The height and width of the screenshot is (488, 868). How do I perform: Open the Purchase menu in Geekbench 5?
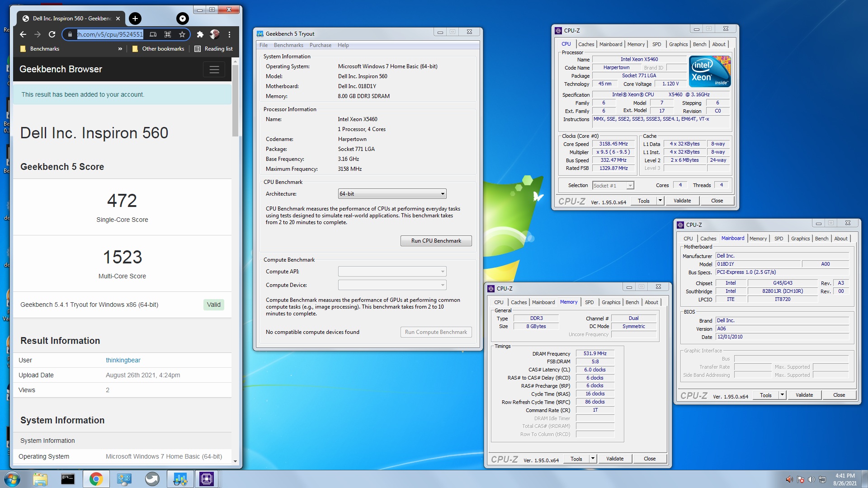[321, 45]
